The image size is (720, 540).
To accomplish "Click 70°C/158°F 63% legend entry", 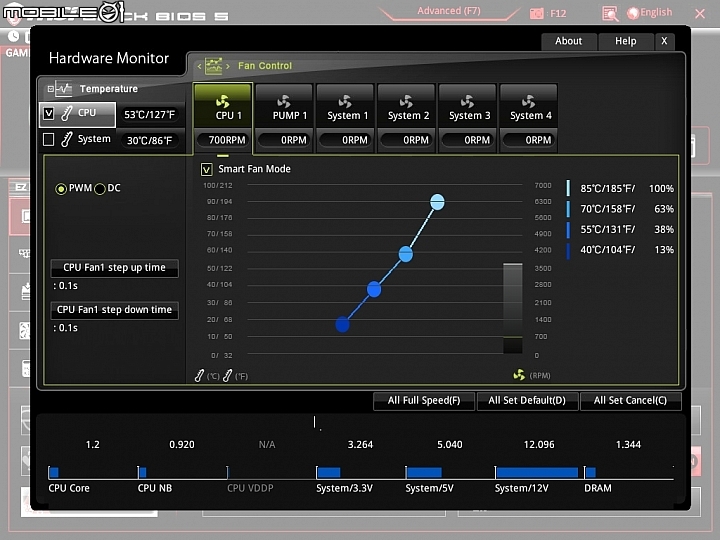I will click(620, 209).
